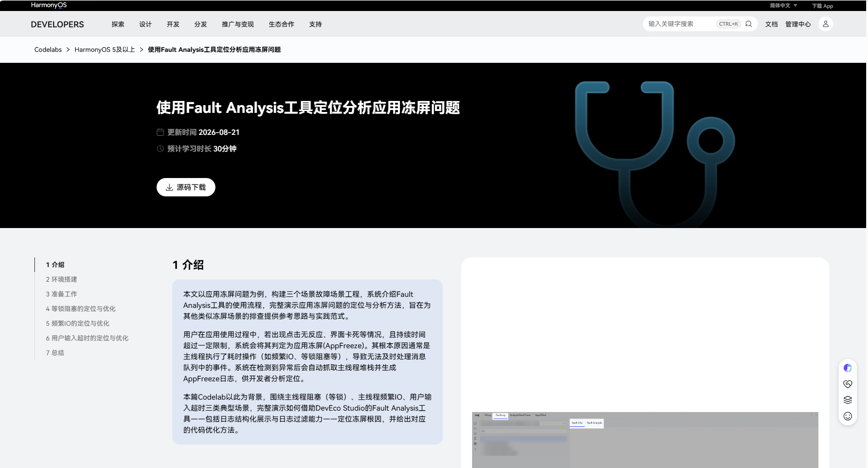The height and width of the screenshot is (468, 868).
Task: Open the 管理中心 link
Action: [x=798, y=24]
